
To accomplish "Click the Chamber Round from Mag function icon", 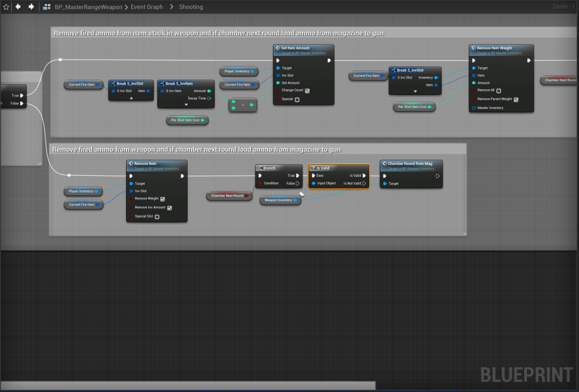I will (x=384, y=164).
